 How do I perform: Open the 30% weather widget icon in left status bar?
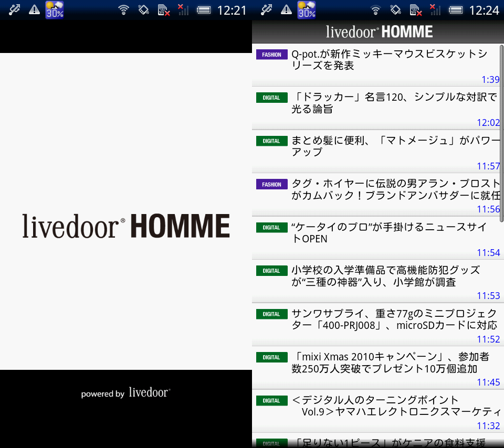pyautogui.click(x=54, y=10)
